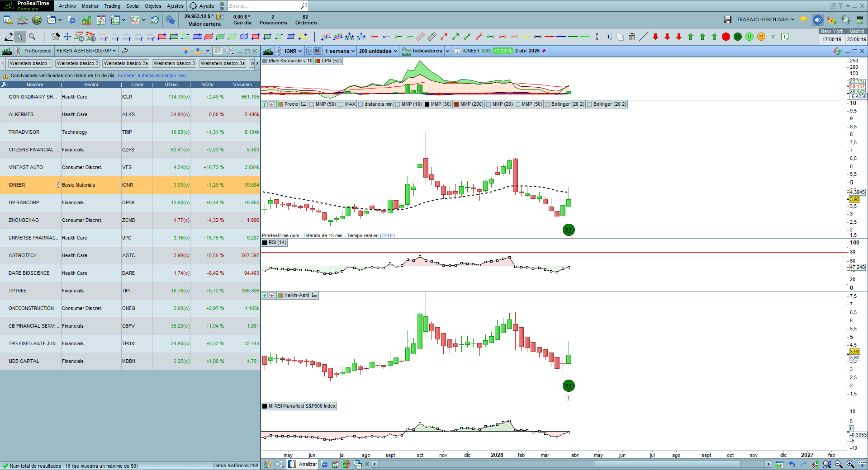Open the chat bubbles icon
868x470 pixels.
click(170, 20)
